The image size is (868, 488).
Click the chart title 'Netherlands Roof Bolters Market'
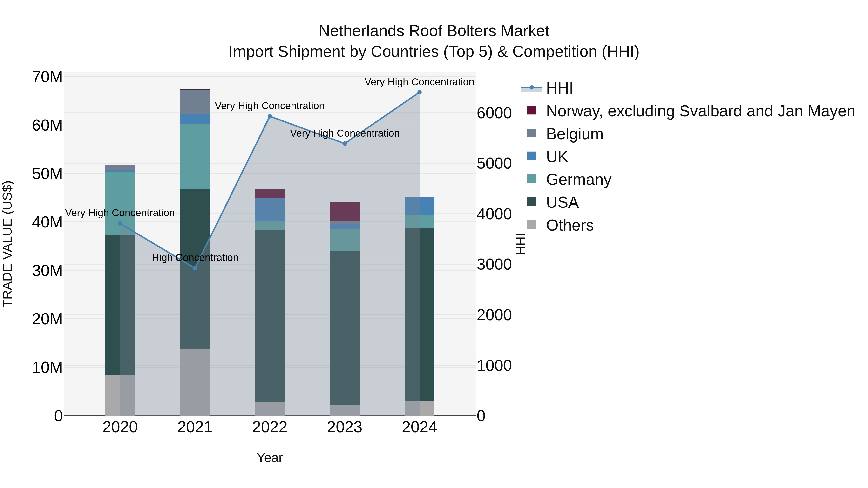(434, 31)
